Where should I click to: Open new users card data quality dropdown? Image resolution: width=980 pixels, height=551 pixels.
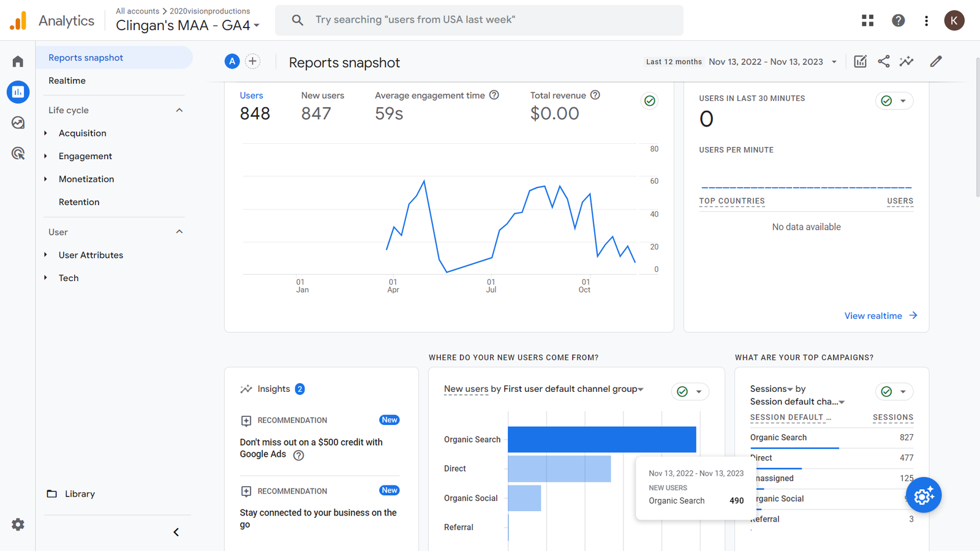click(x=690, y=392)
